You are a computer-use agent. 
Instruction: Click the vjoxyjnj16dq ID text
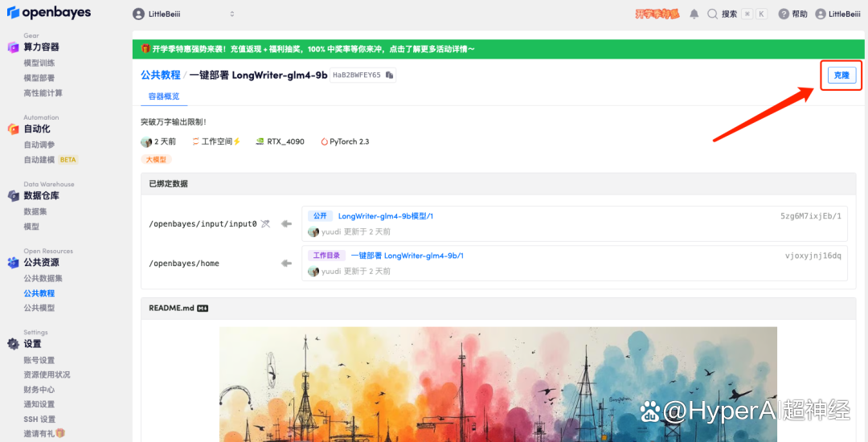[x=813, y=256]
